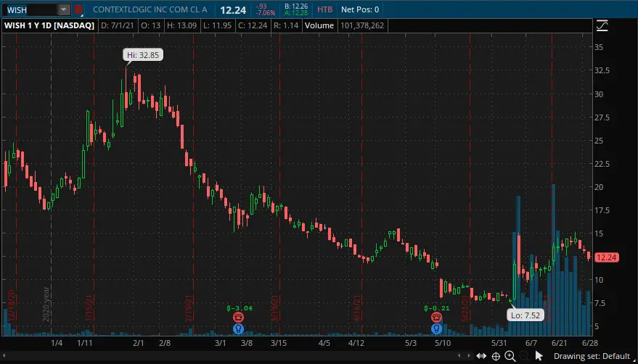Image resolution: width=638 pixels, height=364 pixels.
Task: Click the red symbol link indicator
Action: click(78, 9)
